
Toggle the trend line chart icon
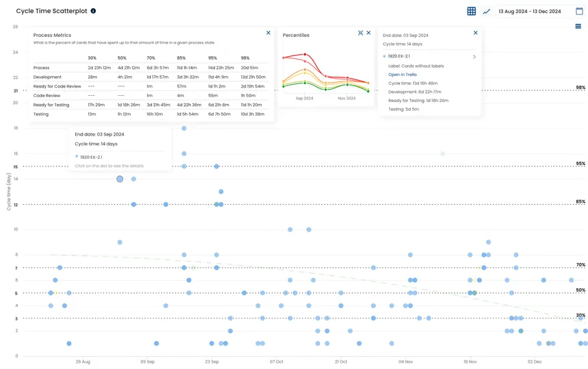(486, 12)
